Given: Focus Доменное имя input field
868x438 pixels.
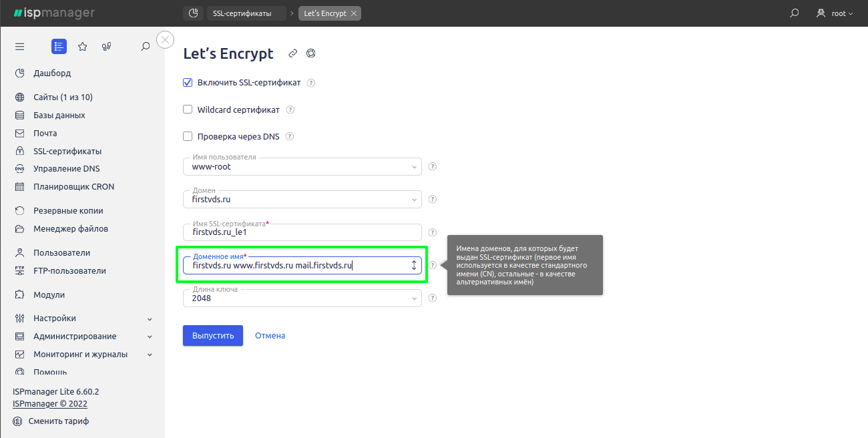Looking at the screenshot, I should point(302,265).
